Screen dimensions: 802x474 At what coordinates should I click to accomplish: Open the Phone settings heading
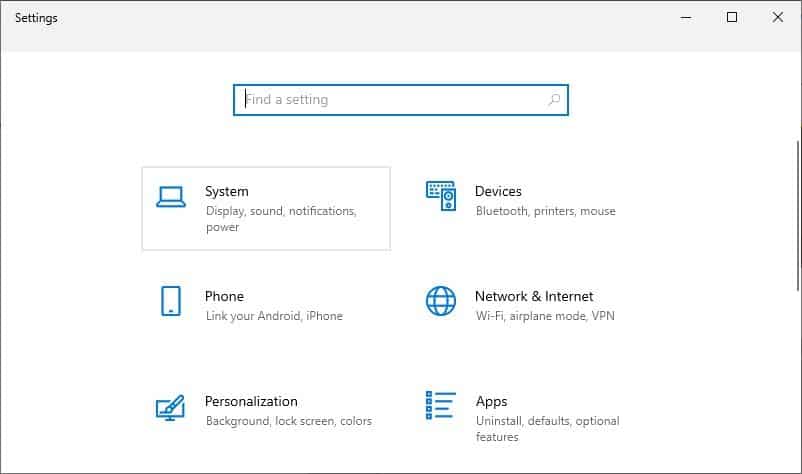(224, 297)
